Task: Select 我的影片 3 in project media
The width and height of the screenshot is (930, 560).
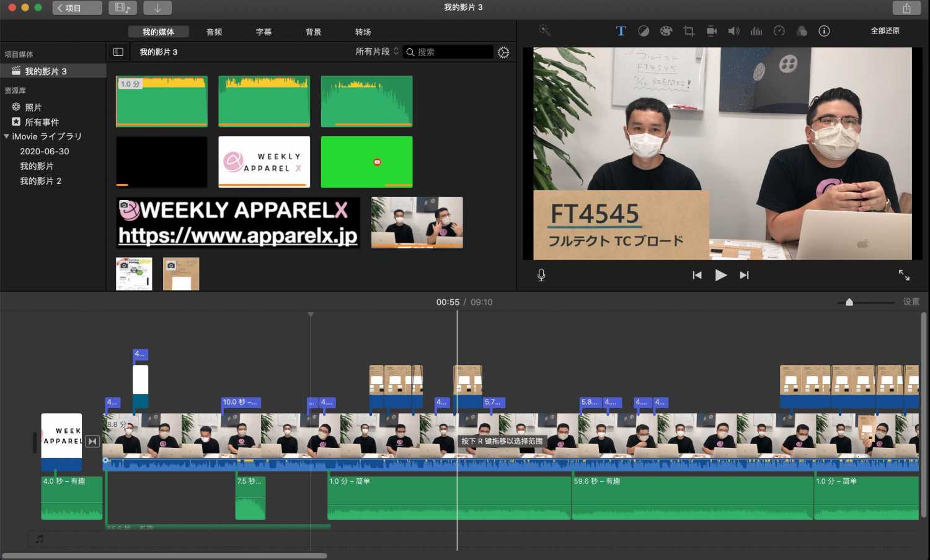Action: click(x=53, y=71)
